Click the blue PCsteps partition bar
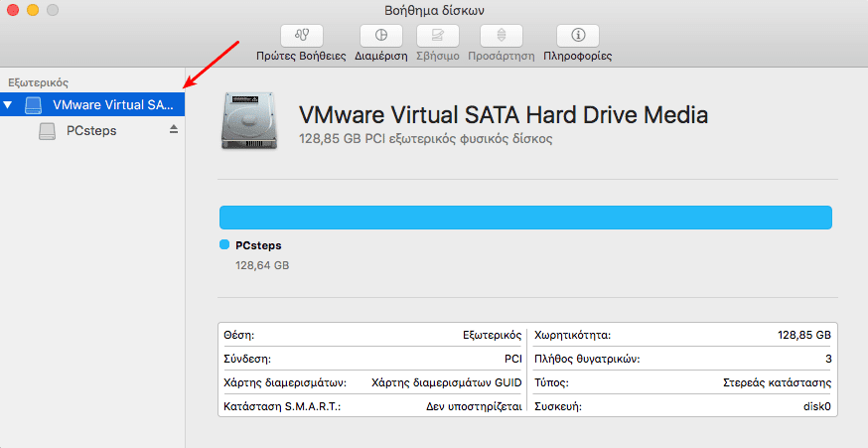The image size is (868, 448). point(524,218)
